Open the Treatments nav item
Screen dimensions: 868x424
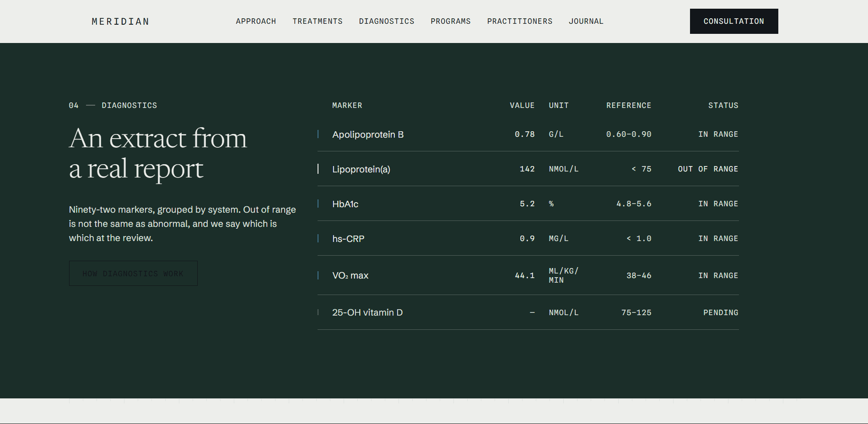click(x=318, y=21)
